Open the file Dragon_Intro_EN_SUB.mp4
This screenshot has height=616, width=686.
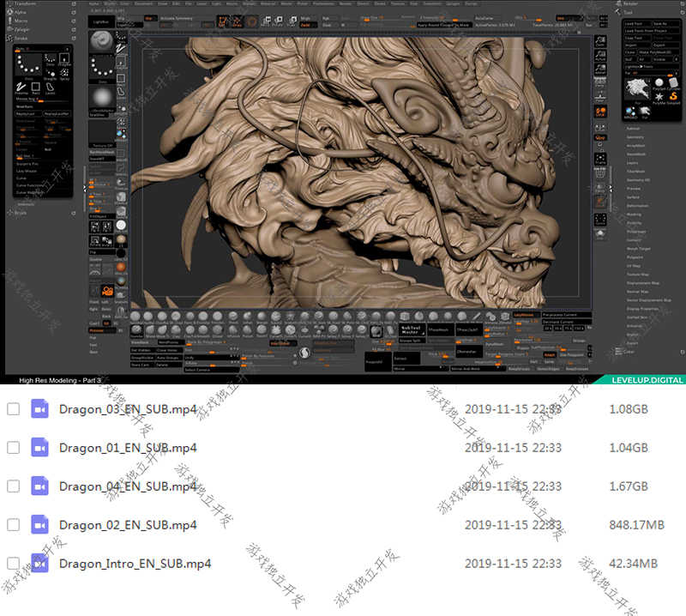coord(135,564)
